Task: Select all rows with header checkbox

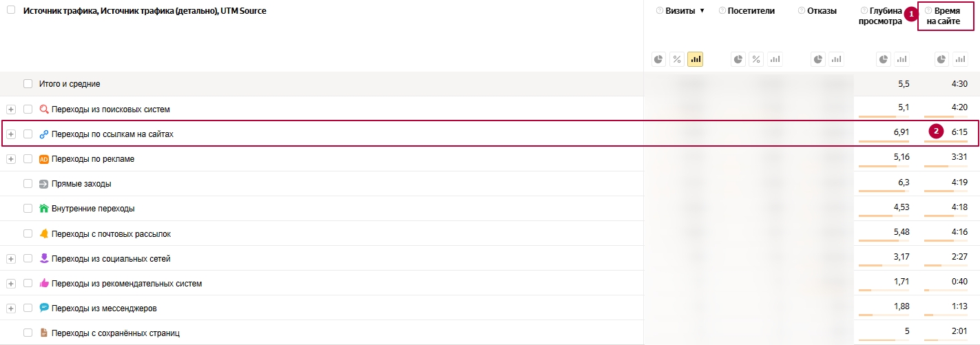Action: click(x=11, y=10)
